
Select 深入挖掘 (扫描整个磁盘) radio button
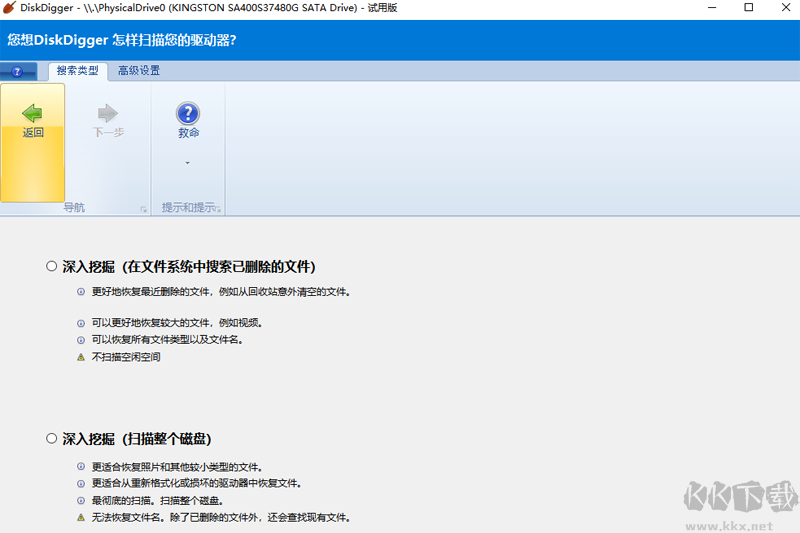pos(52,439)
